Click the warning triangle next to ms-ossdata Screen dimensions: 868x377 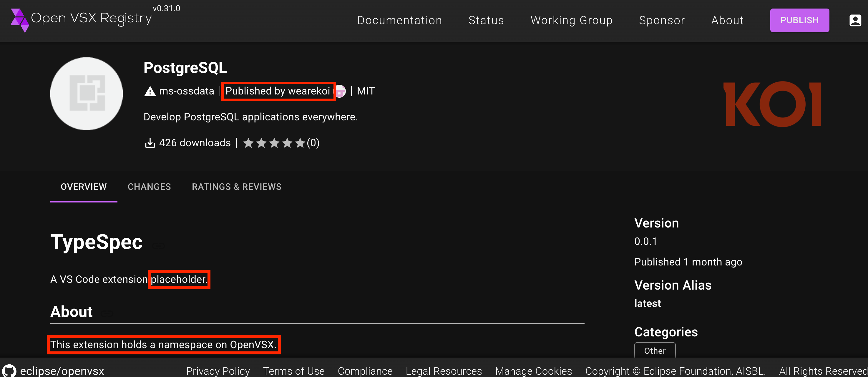tap(150, 91)
